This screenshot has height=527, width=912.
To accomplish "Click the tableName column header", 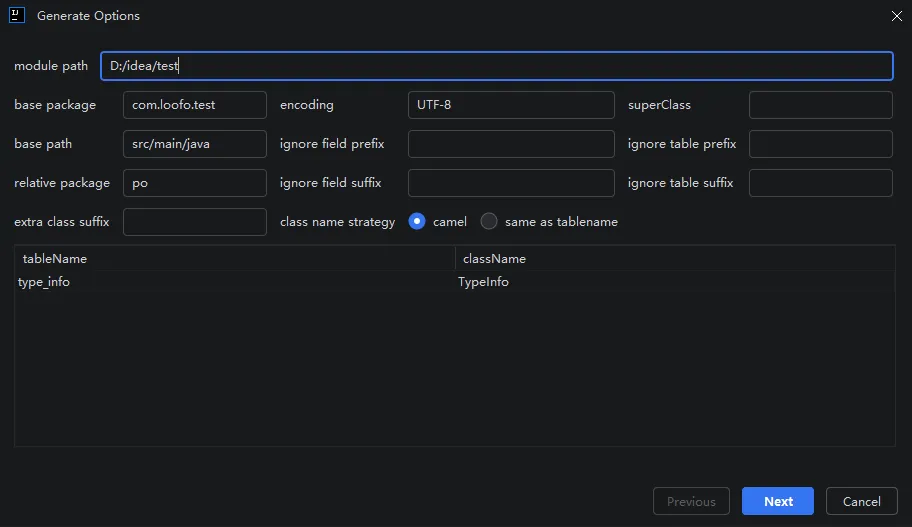I will pyautogui.click(x=234, y=259).
